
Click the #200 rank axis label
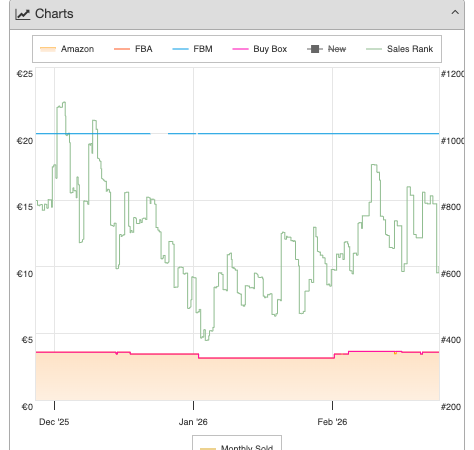tap(451, 407)
